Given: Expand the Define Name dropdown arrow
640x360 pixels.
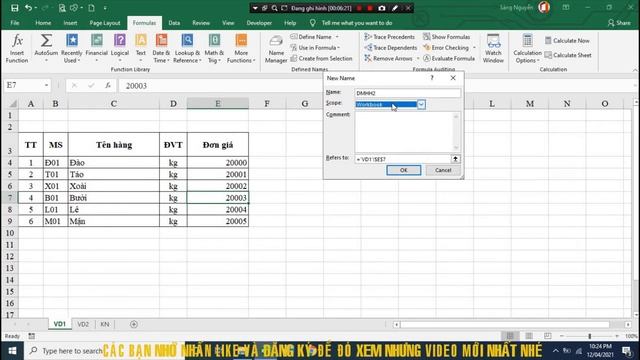Looking at the screenshot, I should pos(337,37).
